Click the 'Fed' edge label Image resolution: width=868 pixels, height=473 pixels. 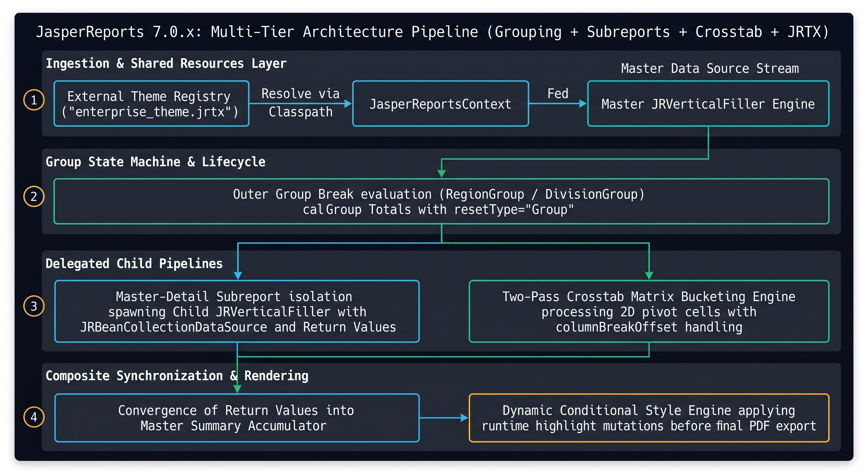558,93
